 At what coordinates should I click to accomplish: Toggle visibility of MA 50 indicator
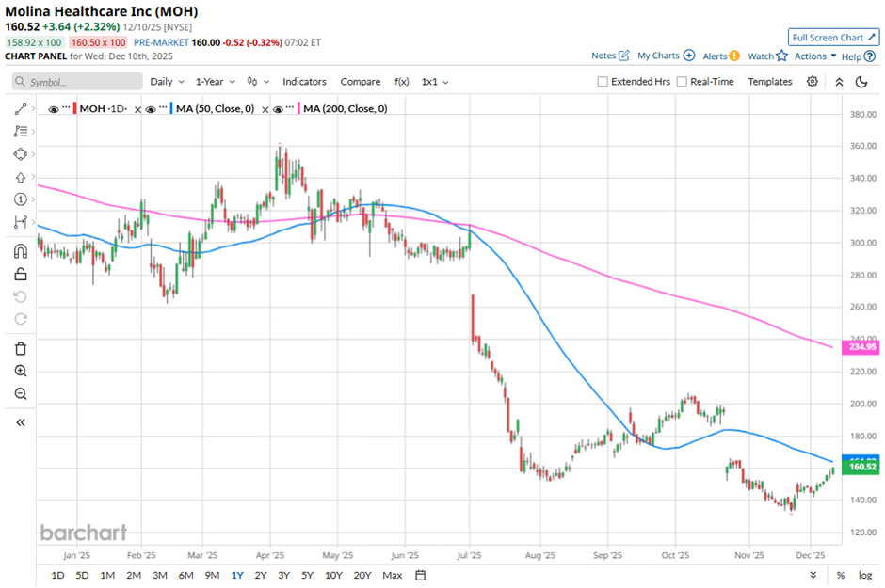(x=150, y=109)
